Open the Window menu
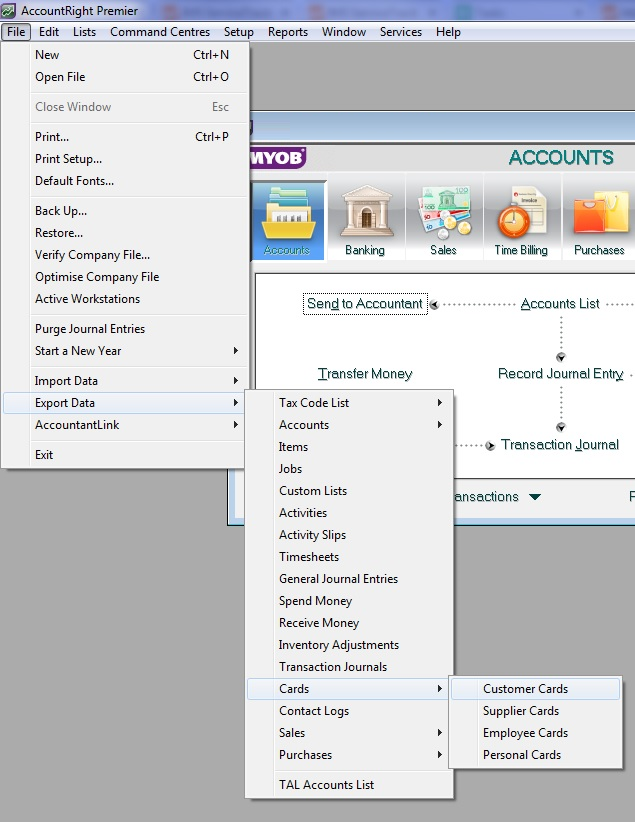Screen dimensions: 635x822 (x=344, y=32)
